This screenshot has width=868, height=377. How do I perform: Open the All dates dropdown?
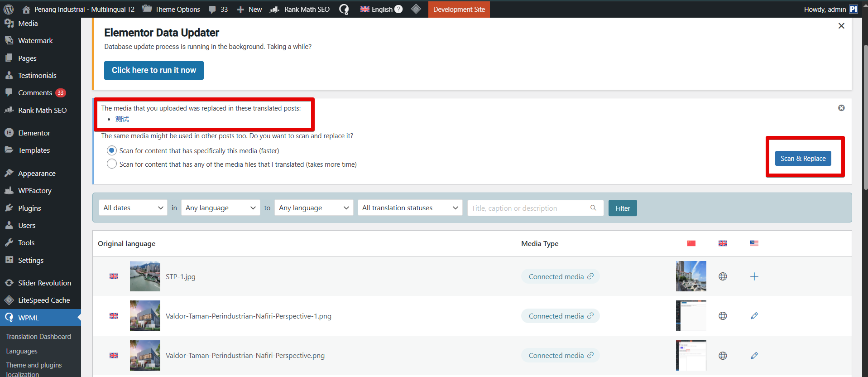point(133,208)
